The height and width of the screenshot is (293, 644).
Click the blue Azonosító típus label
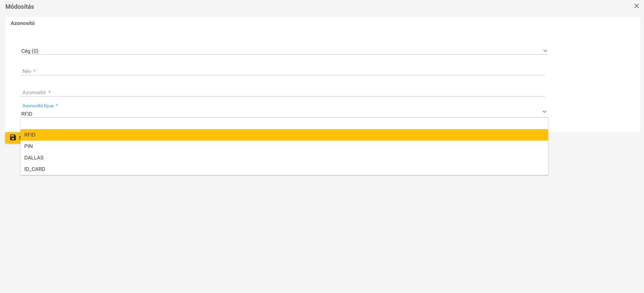(38, 106)
